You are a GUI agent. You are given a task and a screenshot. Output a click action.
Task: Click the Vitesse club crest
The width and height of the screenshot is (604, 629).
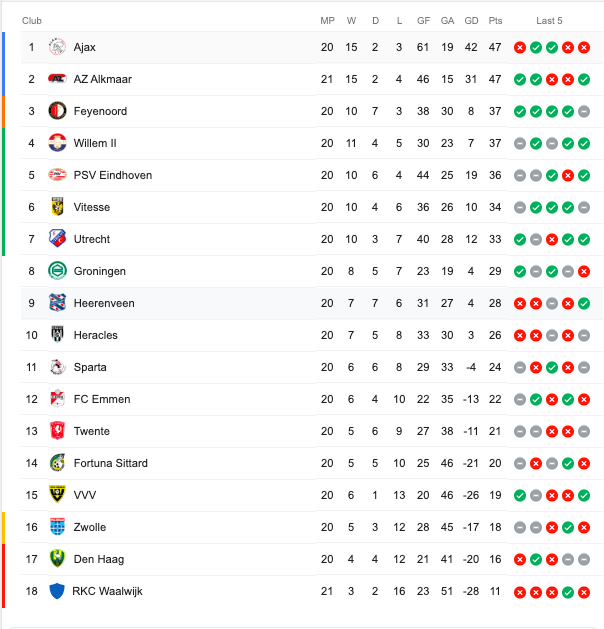(57, 207)
